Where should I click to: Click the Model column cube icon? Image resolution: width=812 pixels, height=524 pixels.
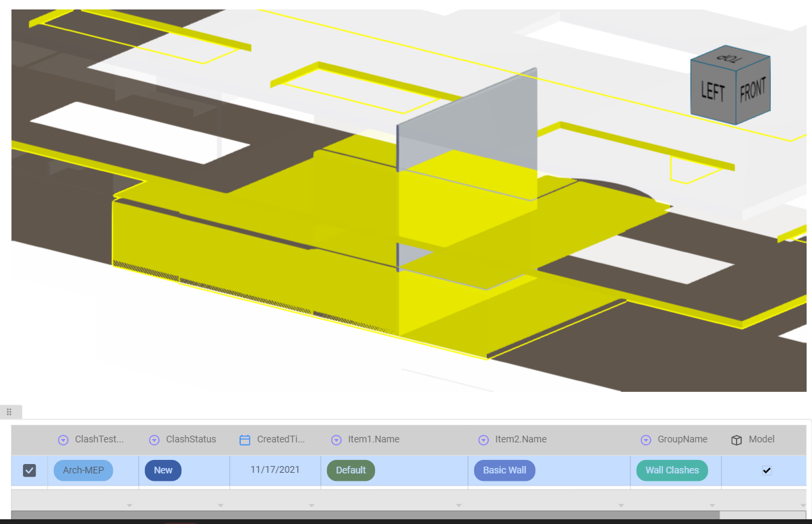[737, 440]
